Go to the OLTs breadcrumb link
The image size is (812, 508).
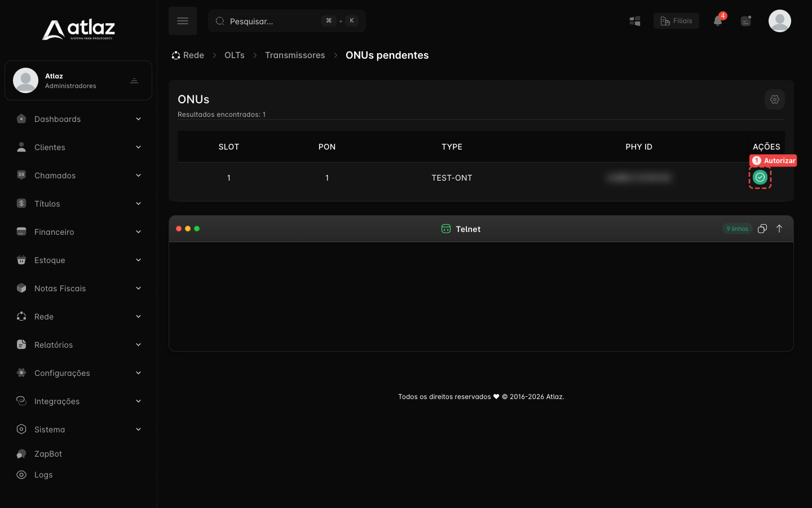(x=235, y=55)
